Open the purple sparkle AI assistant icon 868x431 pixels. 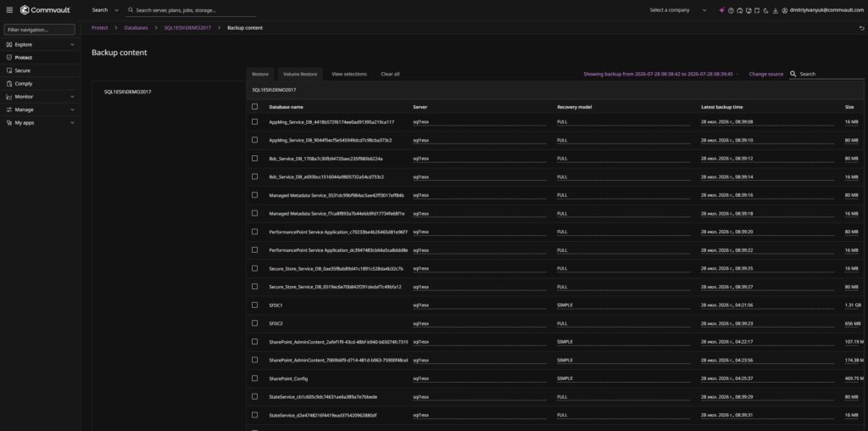coord(722,10)
